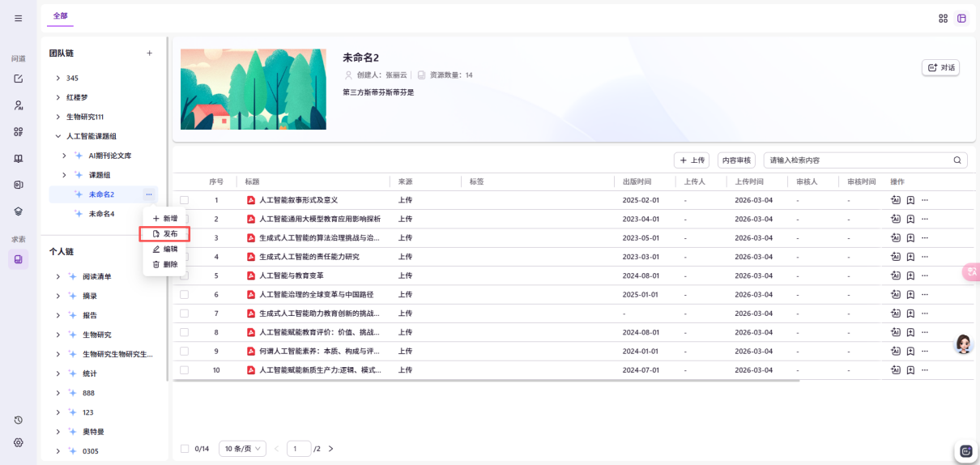Check the box for row 5 人工智能与教育变革
Image resolution: width=980 pixels, height=465 pixels.
click(184, 275)
